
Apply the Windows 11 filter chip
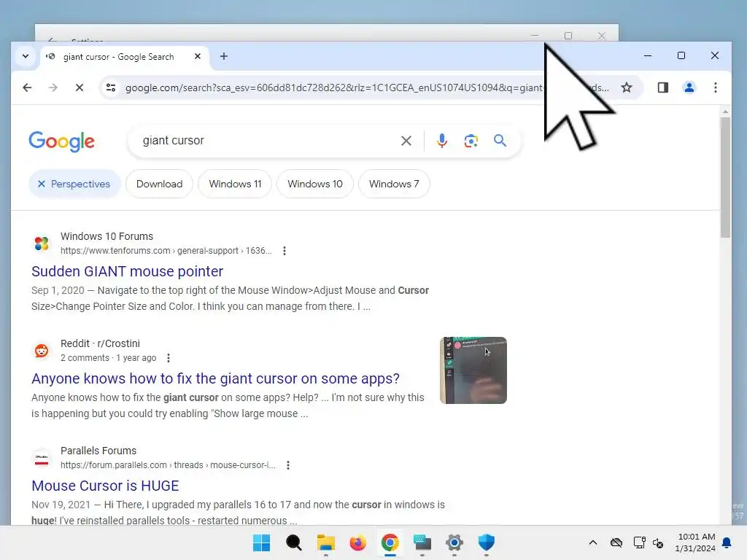(x=235, y=184)
